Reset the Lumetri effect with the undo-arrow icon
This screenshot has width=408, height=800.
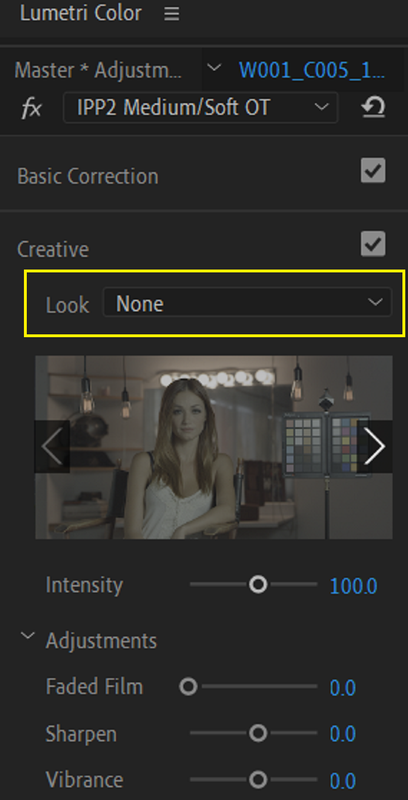pyautogui.click(x=373, y=108)
